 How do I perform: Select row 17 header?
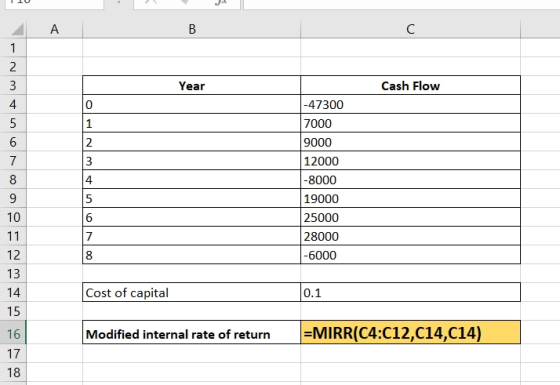[13, 354]
